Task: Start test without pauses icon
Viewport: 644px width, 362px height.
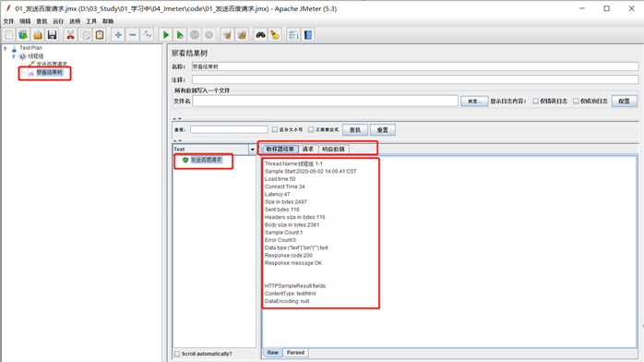Action: (180, 35)
